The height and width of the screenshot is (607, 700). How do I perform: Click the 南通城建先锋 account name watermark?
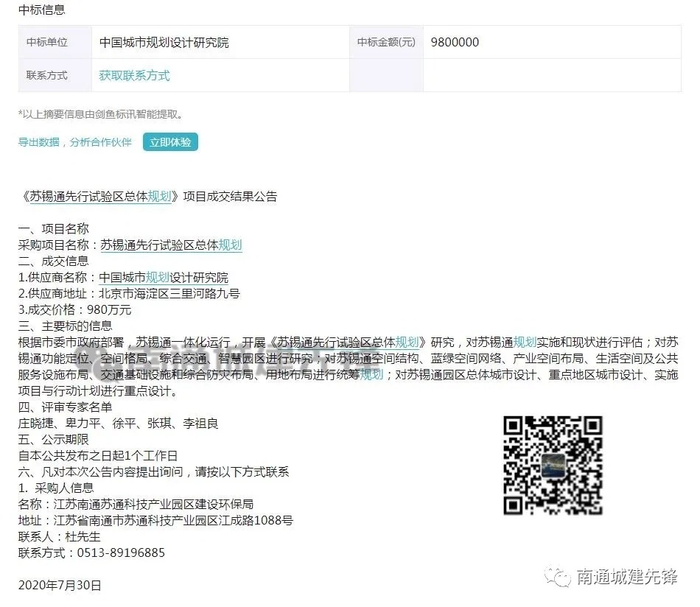[x=626, y=576]
